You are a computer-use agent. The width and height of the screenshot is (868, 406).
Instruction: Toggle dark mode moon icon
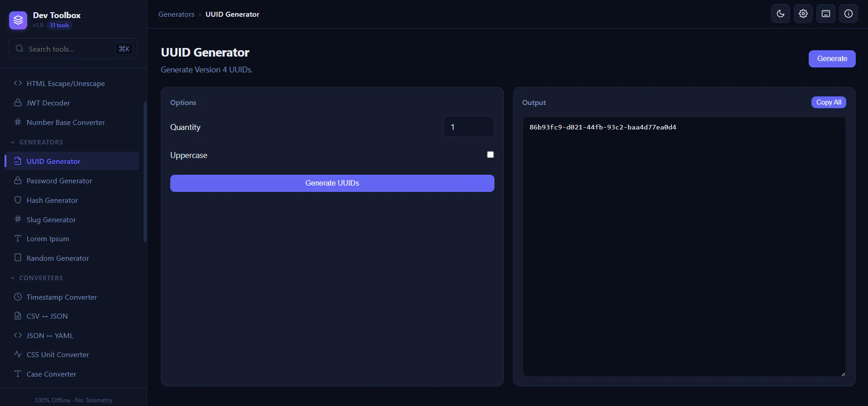tap(781, 14)
